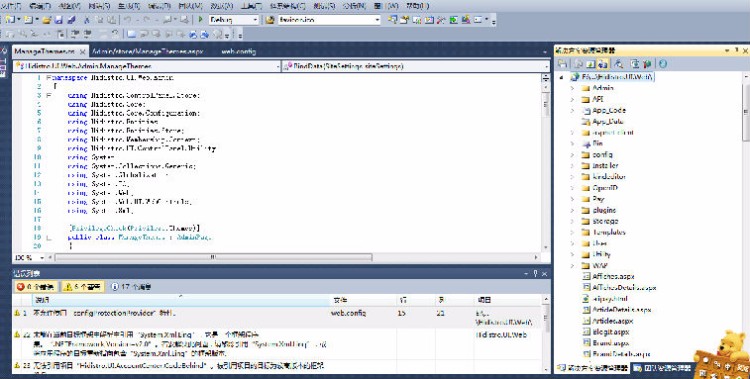Click the Save All icon
Screen dimensions: 750x379
[x=71, y=20]
